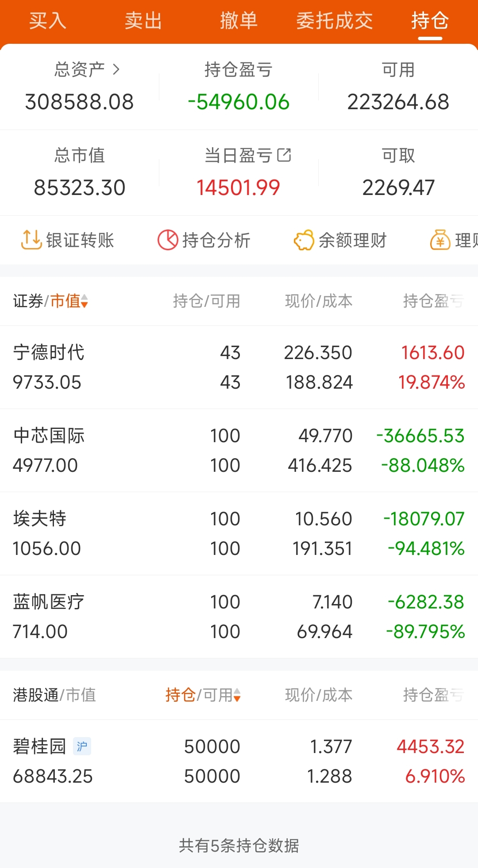Open the 宁德时代 holding row
This screenshot has height=868, width=478.
point(239,367)
